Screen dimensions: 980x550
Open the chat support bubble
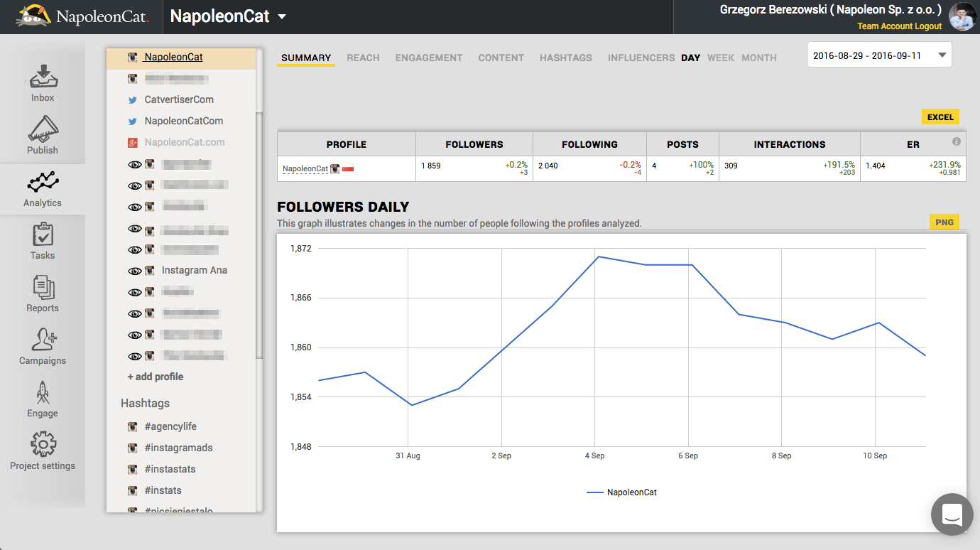click(x=952, y=514)
